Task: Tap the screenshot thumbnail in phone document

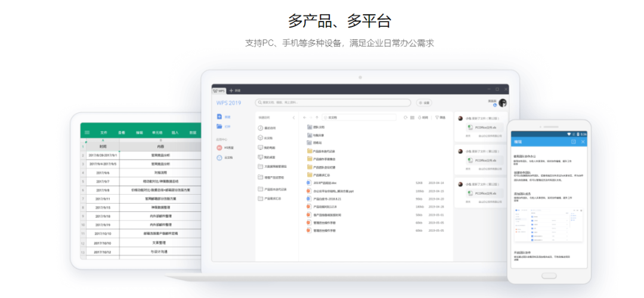Action: (549, 224)
